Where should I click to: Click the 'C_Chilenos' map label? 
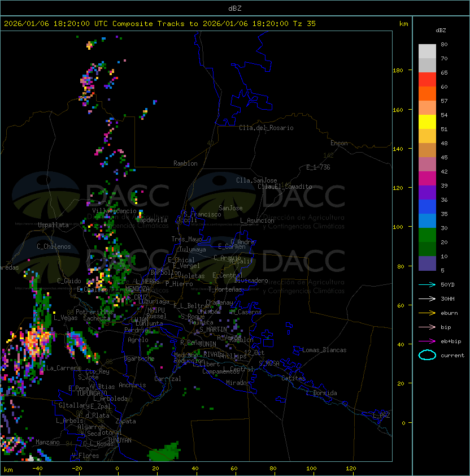[54, 246]
